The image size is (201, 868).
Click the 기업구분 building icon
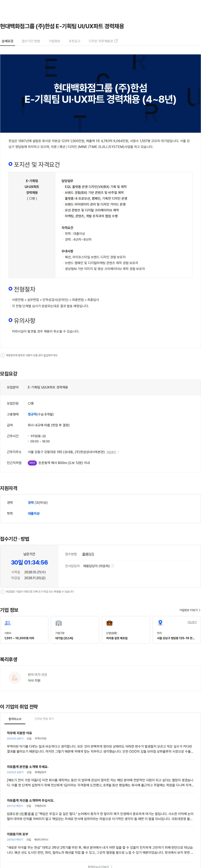(58, 623)
